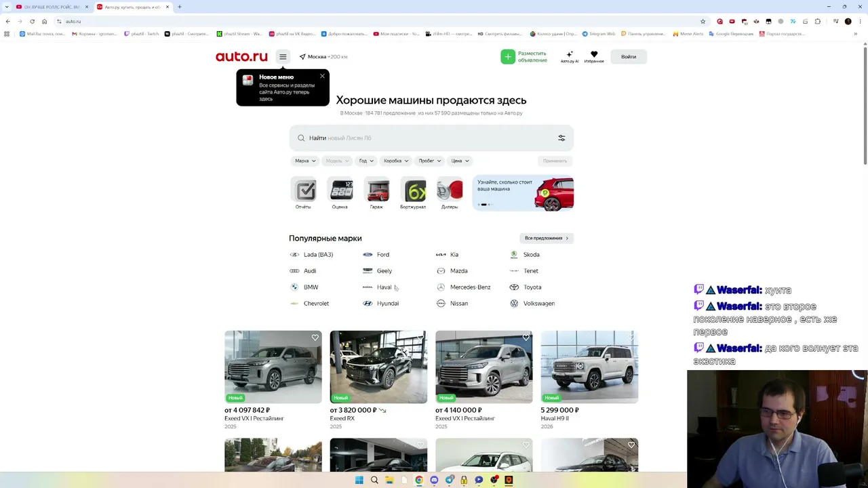Open Windows taskbar search

pyautogui.click(x=374, y=481)
